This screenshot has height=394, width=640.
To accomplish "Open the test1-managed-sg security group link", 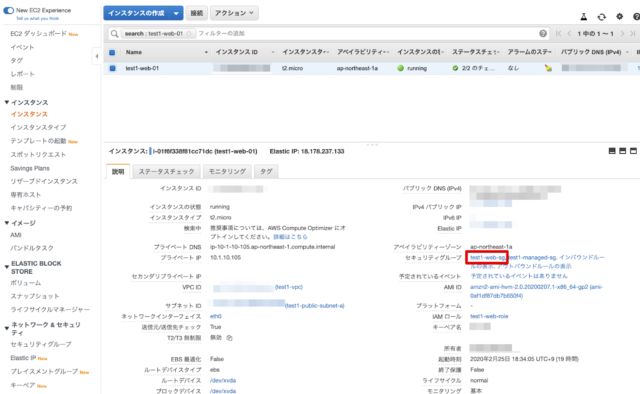I will [532, 258].
